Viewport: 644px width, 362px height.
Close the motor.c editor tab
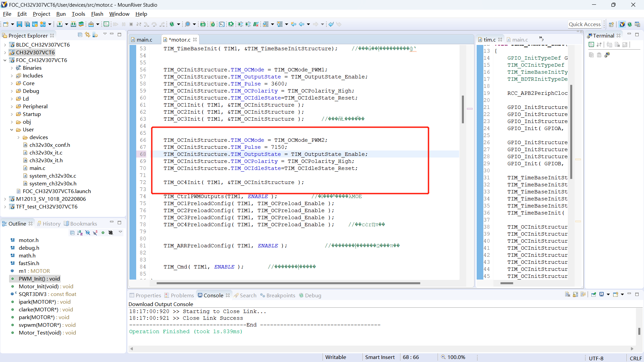[195, 40]
